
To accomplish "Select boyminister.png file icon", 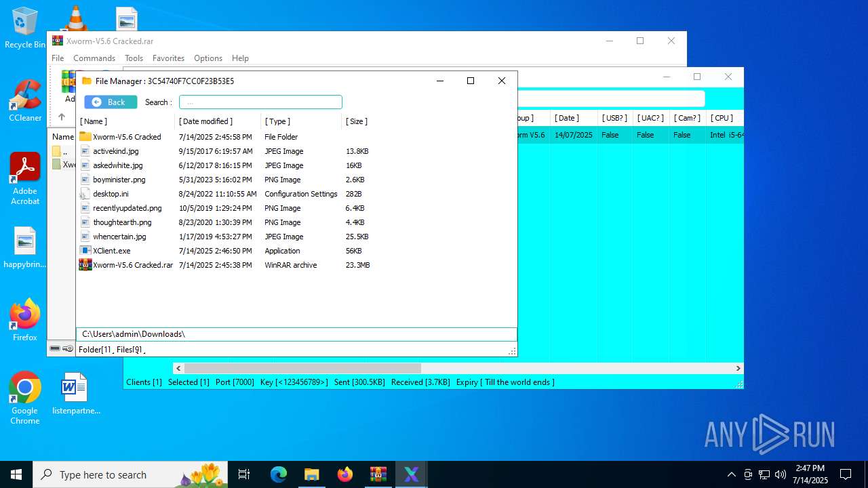I will pos(85,180).
